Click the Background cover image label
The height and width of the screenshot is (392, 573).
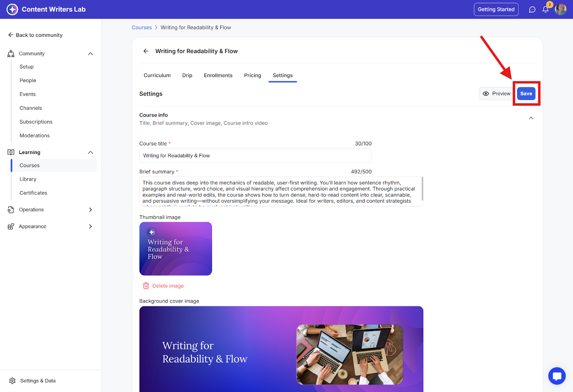(x=169, y=301)
